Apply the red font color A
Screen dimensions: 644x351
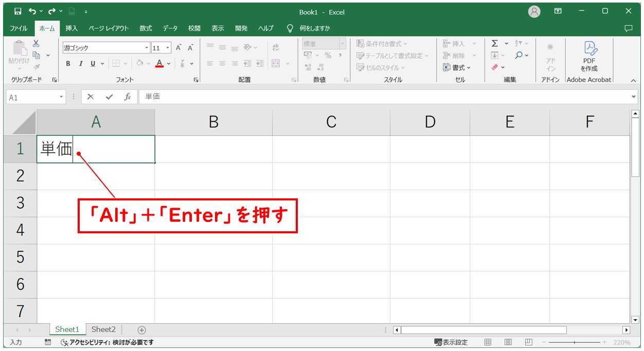tap(159, 64)
